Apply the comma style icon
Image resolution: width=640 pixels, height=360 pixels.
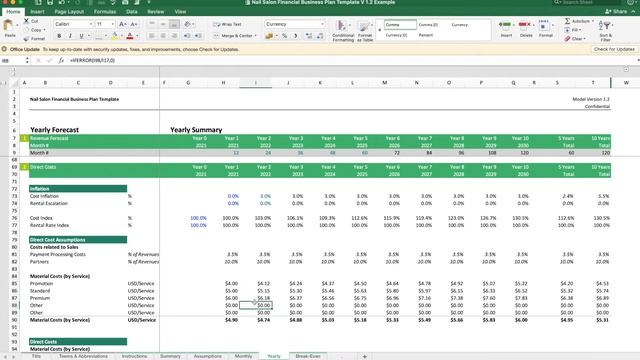click(x=296, y=36)
